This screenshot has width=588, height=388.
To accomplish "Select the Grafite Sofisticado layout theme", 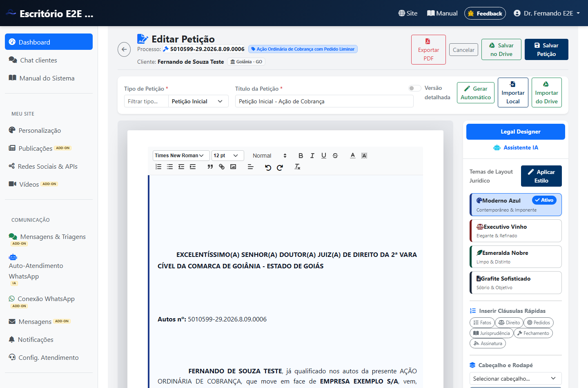I will tap(516, 283).
